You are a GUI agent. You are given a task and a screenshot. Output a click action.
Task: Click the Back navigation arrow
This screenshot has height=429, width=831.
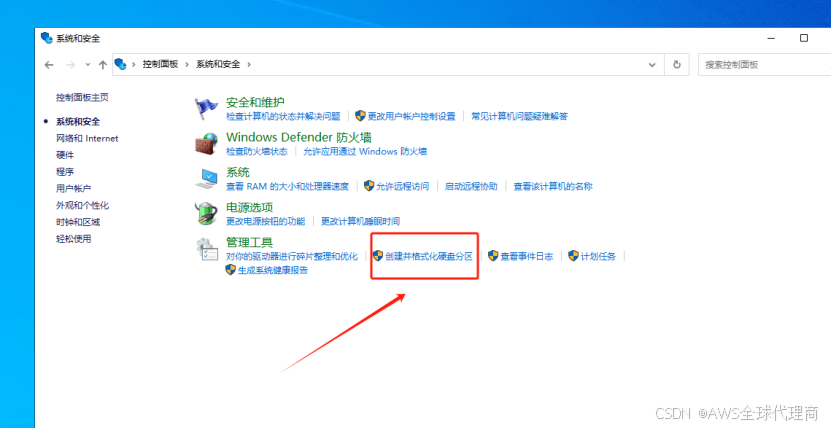tap(49, 65)
